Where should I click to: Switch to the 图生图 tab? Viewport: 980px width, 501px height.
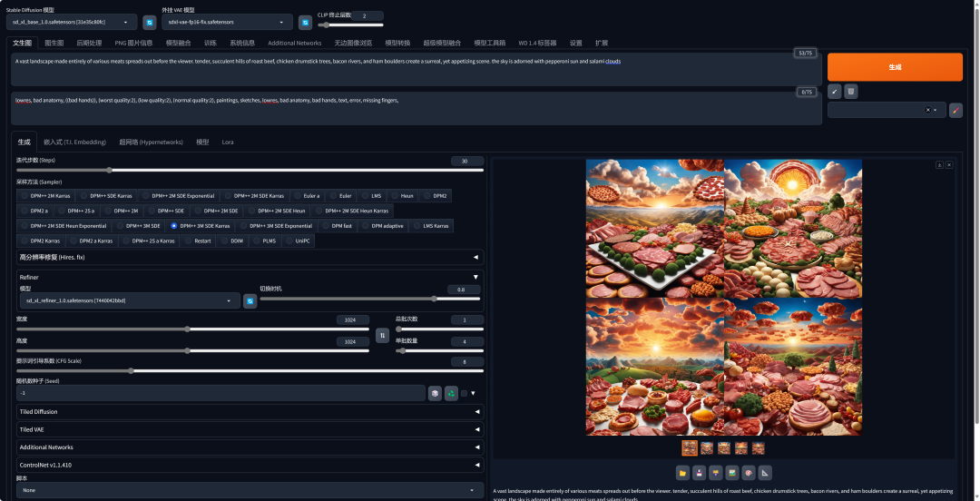(x=54, y=43)
